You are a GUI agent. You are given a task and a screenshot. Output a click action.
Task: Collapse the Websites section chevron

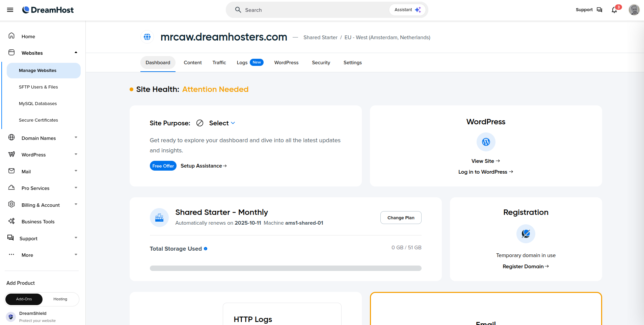(x=76, y=52)
